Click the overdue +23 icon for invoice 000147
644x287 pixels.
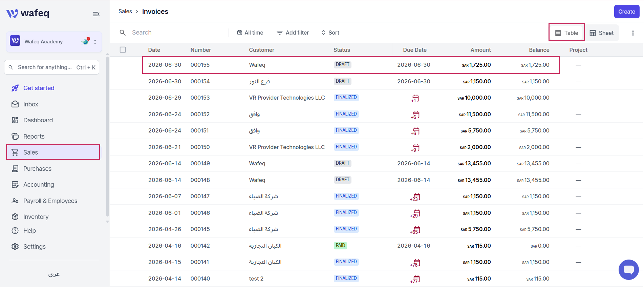pyautogui.click(x=415, y=197)
